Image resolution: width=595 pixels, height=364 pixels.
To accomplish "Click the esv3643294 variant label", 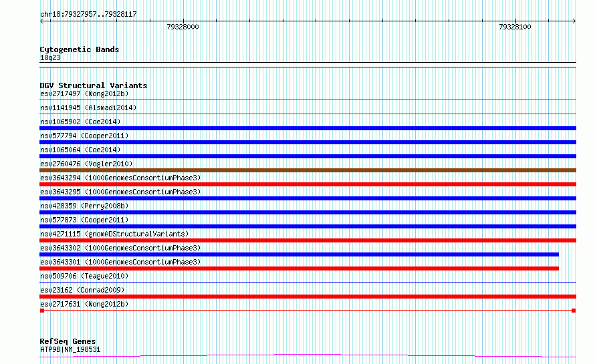I will 120,178.
